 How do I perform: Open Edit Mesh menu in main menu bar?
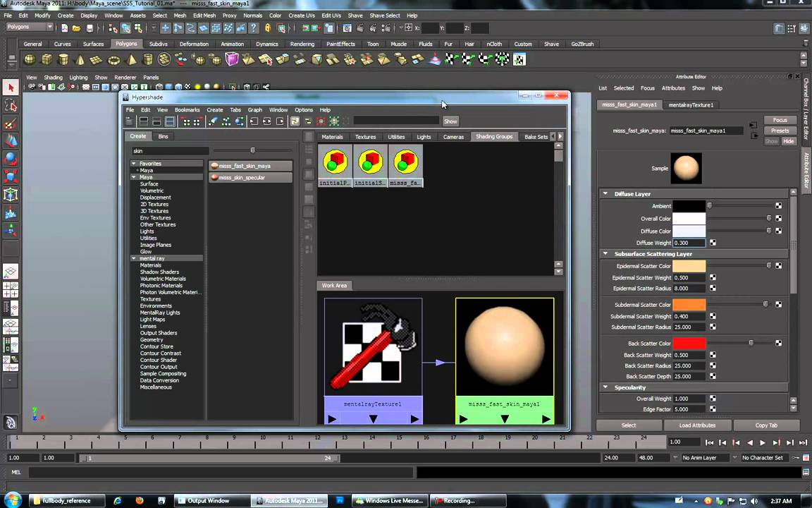pyautogui.click(x=204, y=16)
